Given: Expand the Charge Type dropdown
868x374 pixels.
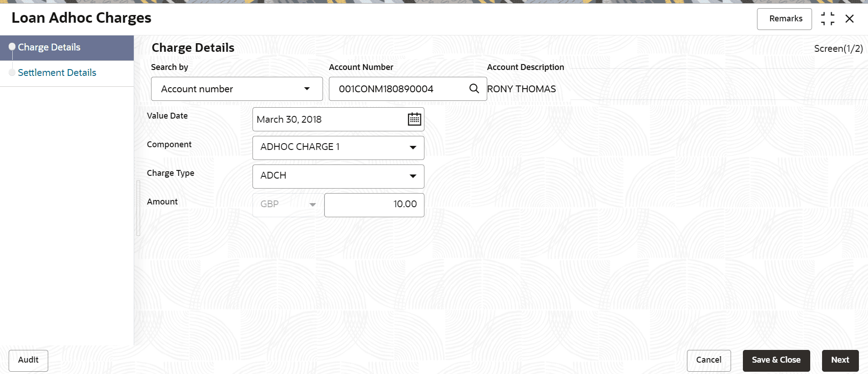Looking at the screenshot, I should 413,176.
